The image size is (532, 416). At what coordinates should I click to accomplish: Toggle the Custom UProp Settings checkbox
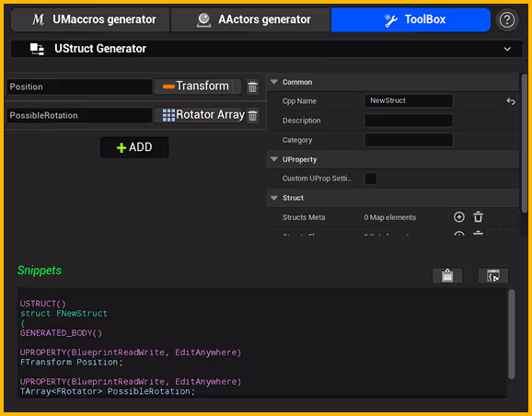[371, 179]
